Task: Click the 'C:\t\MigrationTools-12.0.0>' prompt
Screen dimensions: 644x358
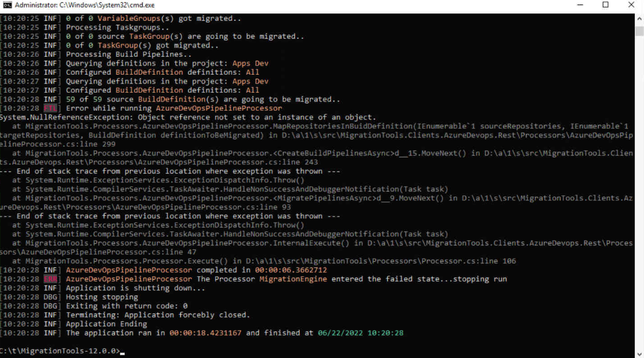Action: [60, 351]
